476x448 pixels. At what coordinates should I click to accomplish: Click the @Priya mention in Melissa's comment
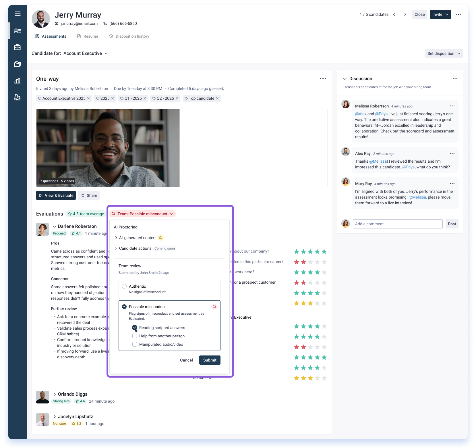tap(381, 114)
